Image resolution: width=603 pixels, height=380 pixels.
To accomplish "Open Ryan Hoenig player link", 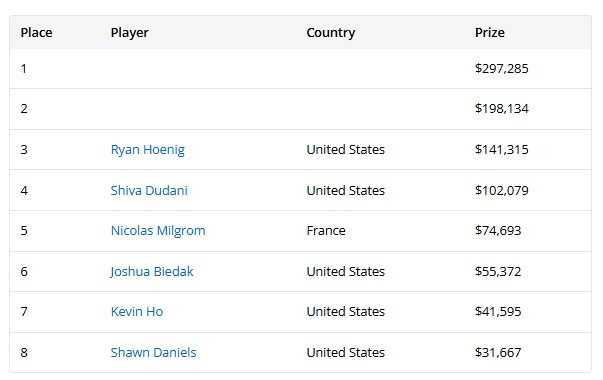I will [x=148, y=150].
